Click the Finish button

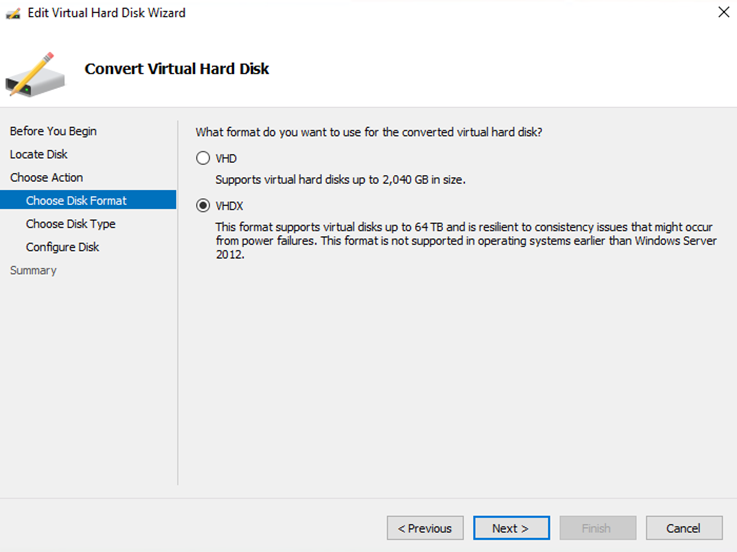click(x=597, y=528)
